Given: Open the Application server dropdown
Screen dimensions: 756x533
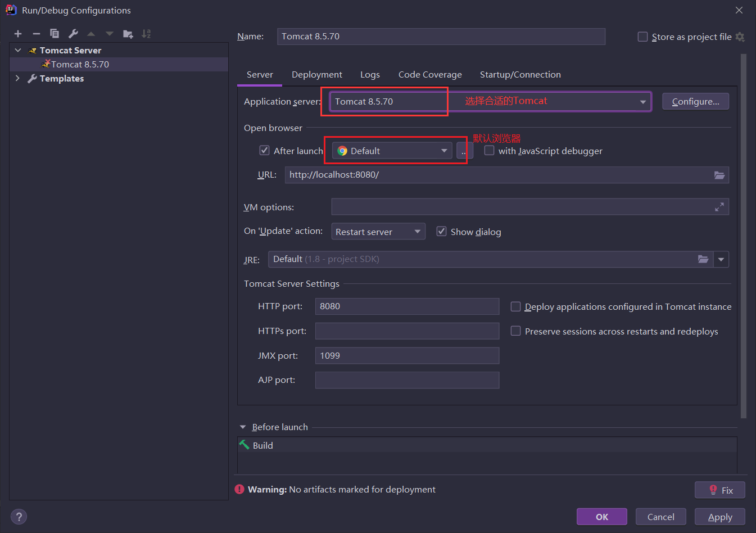Looking at the screenshot, I should tap(642, 102).
